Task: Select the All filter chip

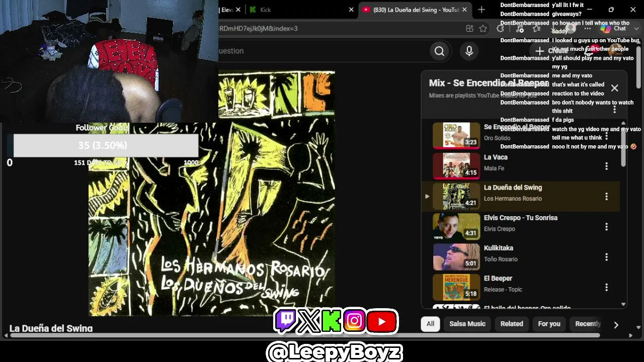Action: tap(430, 324)
